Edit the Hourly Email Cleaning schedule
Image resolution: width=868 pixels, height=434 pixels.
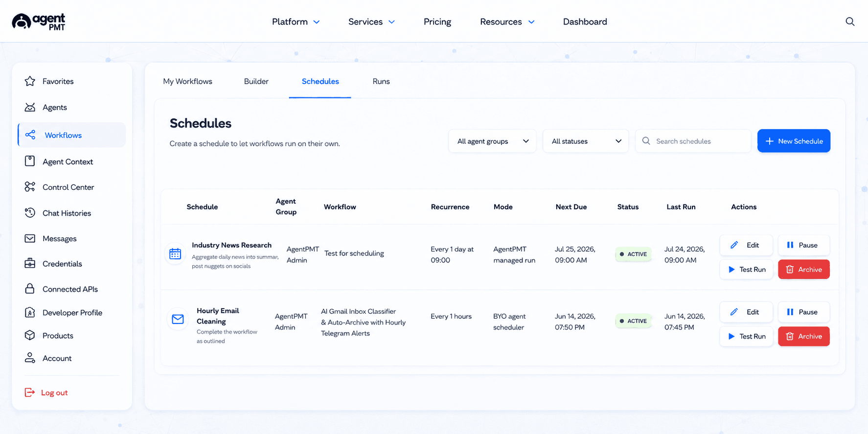[x=746, y=312]
